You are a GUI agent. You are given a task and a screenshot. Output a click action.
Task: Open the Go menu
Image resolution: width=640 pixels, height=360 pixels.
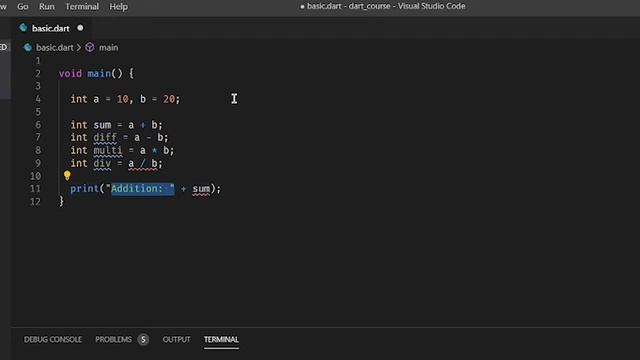click(x=23, y=7)
